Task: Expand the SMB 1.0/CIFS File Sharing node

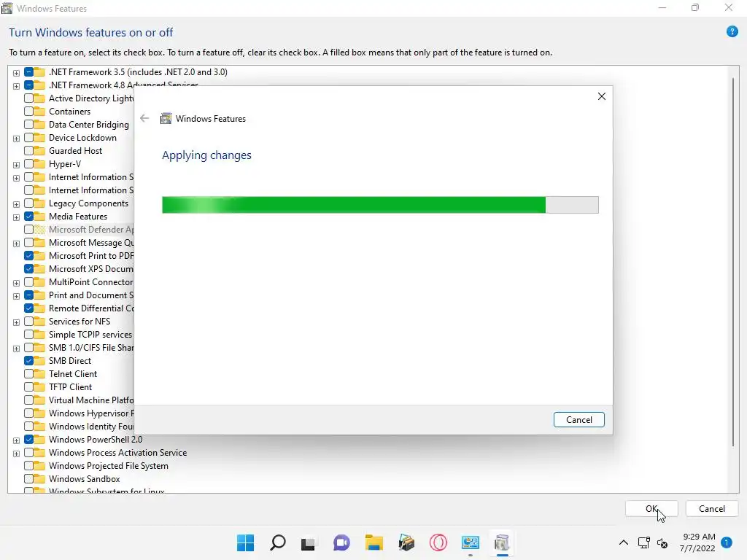Action: coord(16,349)
